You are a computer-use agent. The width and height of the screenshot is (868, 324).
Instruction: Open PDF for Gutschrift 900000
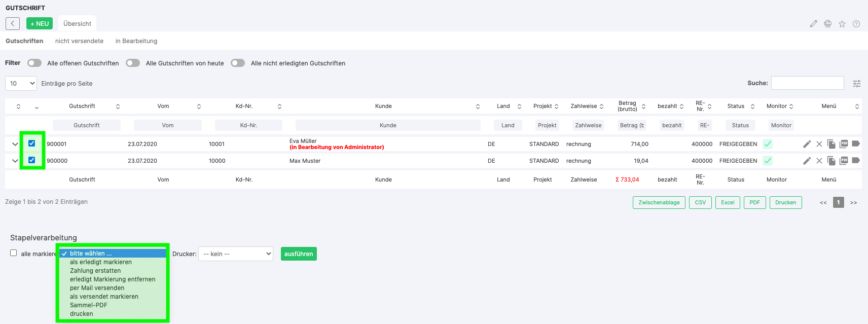pos(844,161)
